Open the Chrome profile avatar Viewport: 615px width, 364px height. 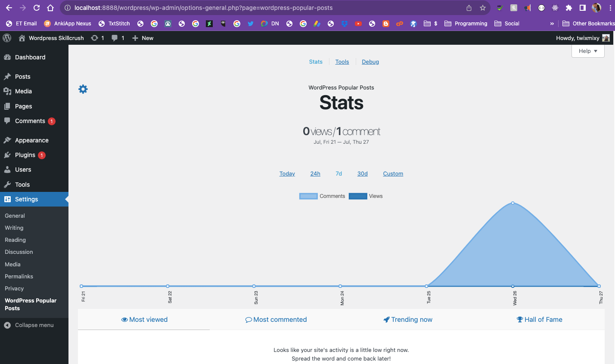click(x=596, y=8)
